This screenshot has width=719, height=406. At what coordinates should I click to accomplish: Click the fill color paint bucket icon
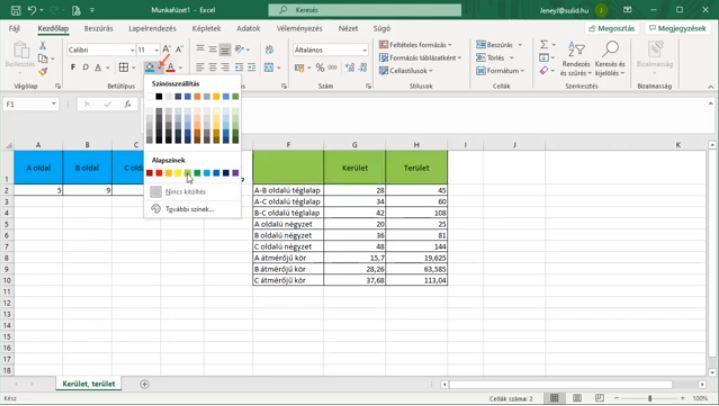pyautogui.click(x=150, y=67)
